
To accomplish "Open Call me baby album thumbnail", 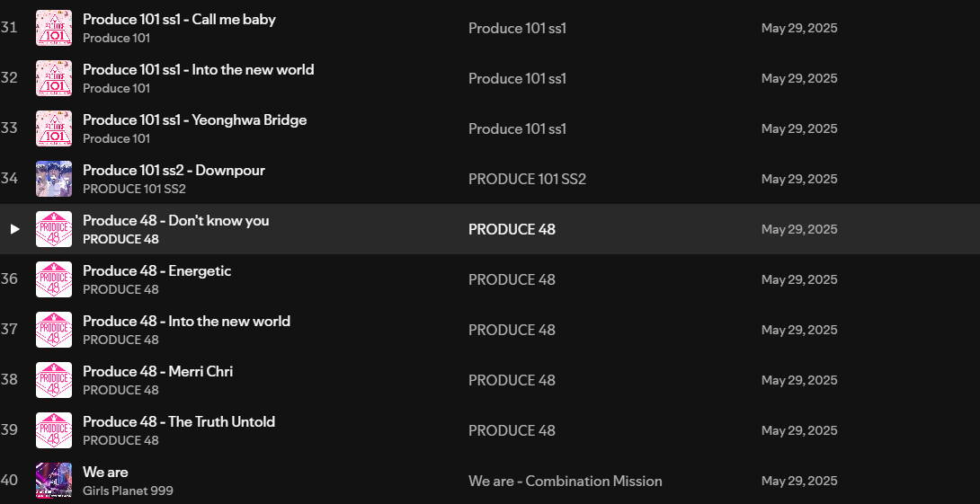I will point(54,28).
